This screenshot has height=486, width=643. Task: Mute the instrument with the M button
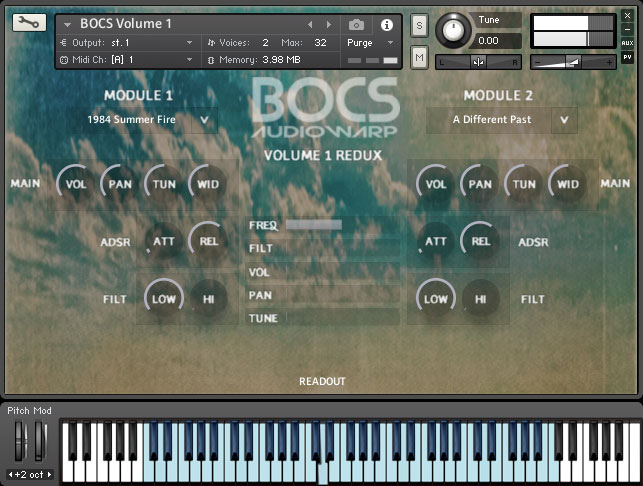tap(419, 57)
